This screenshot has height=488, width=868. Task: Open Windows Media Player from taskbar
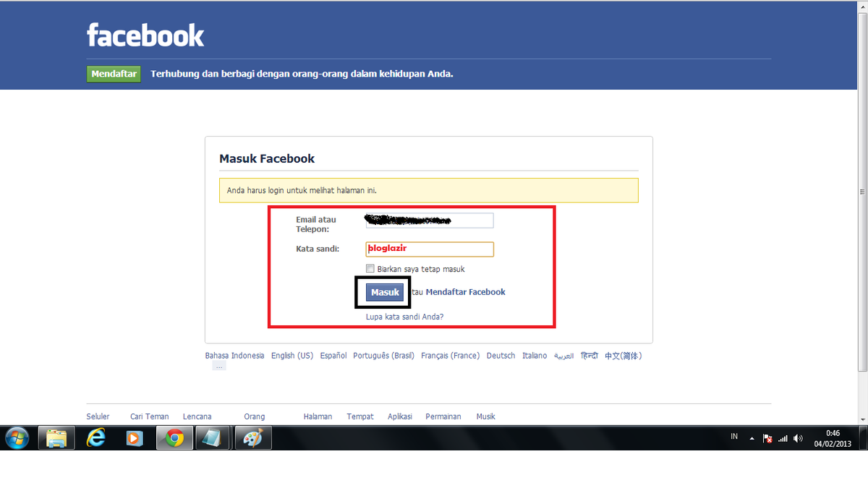pos(135,438)
